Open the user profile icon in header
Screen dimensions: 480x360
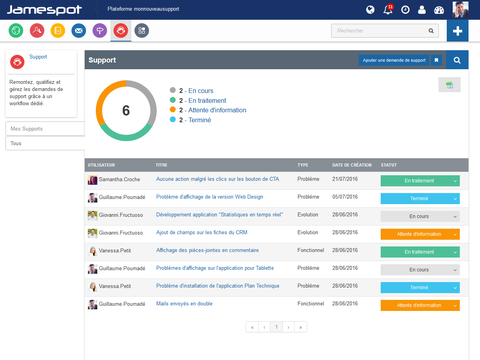point(422,10)
